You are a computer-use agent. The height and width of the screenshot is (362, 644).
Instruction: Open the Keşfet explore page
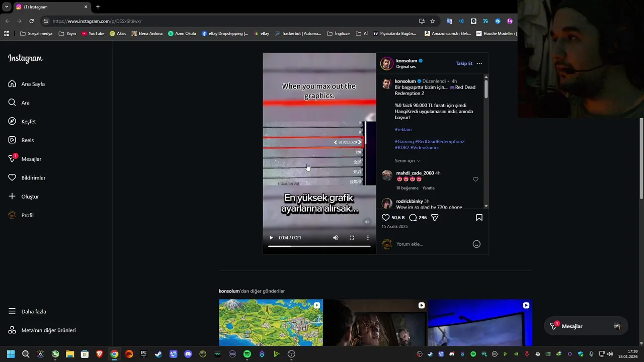pyautogui.click(x=22, y=122)
